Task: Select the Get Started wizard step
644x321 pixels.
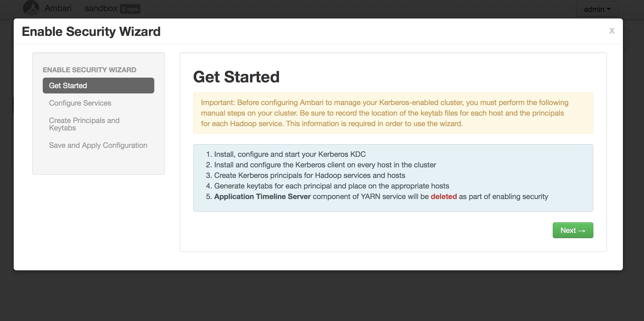Action: pyautogui.click(x=98, y=86)
